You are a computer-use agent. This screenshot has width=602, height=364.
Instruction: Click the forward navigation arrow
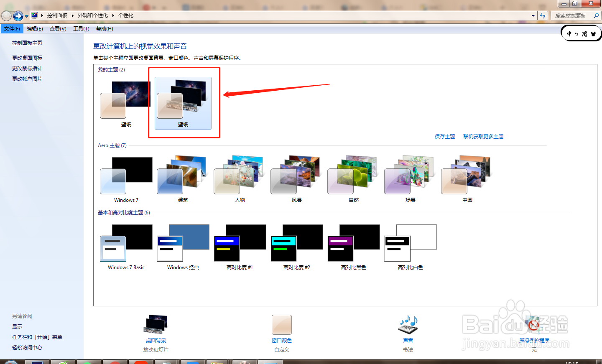pos(18,16)
